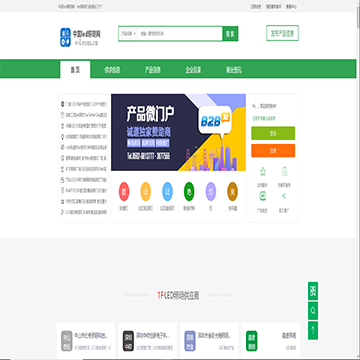Click the page vertical scrollbar thumb
Screen dimensions: 360x360
(358, 17)
